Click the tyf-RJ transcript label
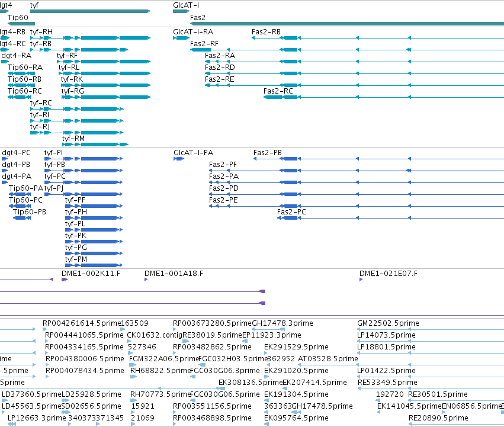The height and width of the screenshot is (427, 504). coord(40,127)
